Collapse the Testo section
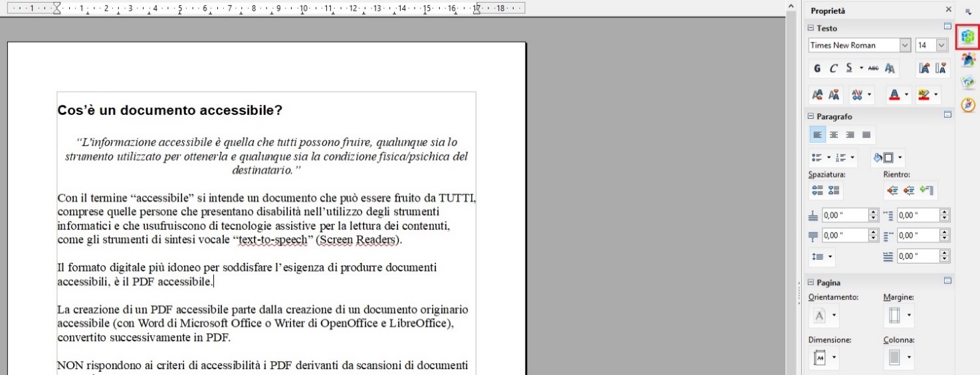The height and width of the screenshot is (375, 980). (x=811, y=29)
